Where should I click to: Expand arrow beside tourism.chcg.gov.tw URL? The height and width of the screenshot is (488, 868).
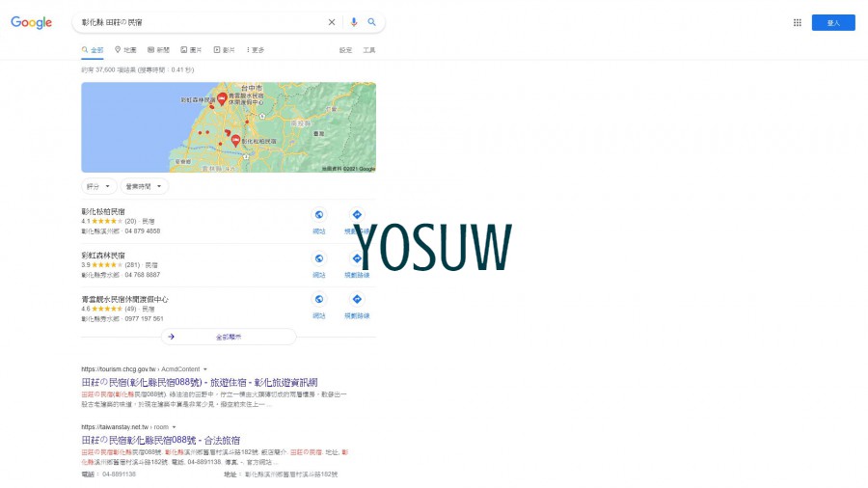(x=204, y=369)
